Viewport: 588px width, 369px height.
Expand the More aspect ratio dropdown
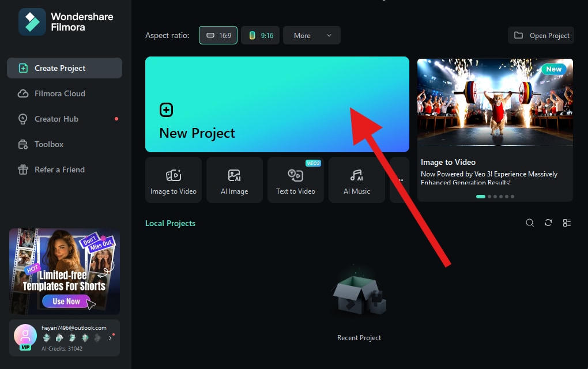coord(312,35)
